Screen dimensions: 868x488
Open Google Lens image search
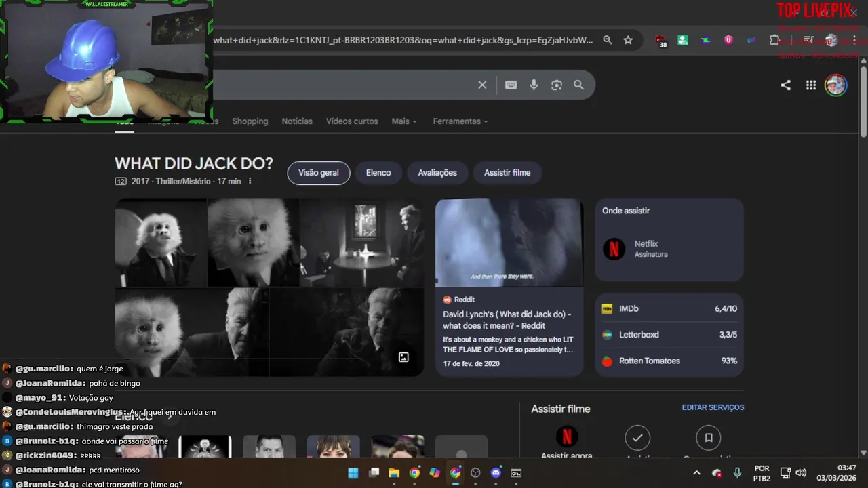tap(557, 85)
